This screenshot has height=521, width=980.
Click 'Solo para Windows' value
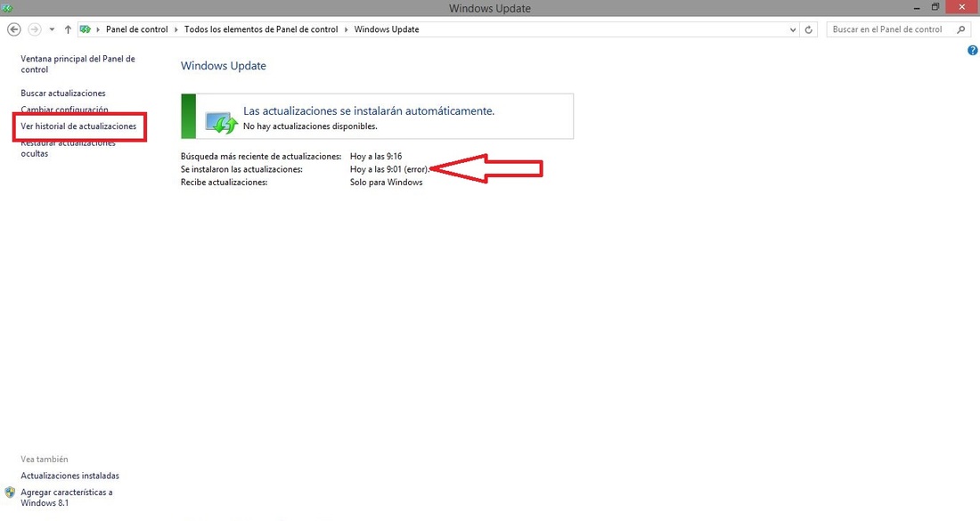[387, 183]
